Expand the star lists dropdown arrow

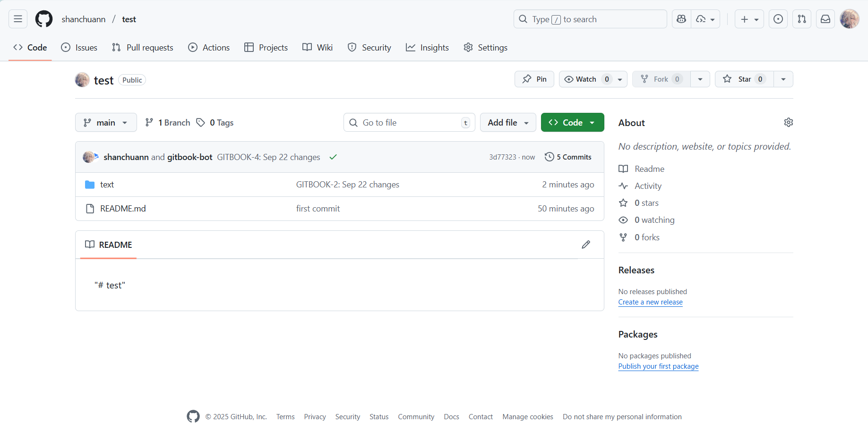tap(783, 79)
